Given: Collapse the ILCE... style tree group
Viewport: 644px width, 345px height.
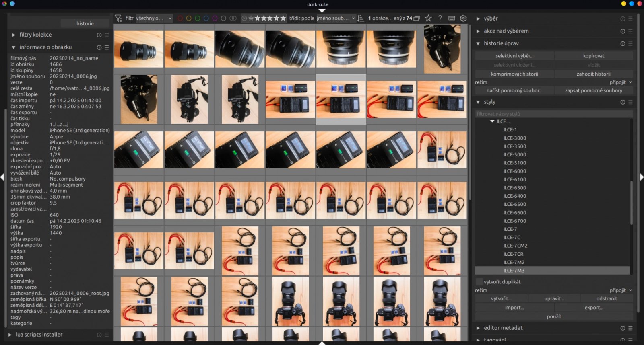Looking at the screenshot, I should pos(492,121).
